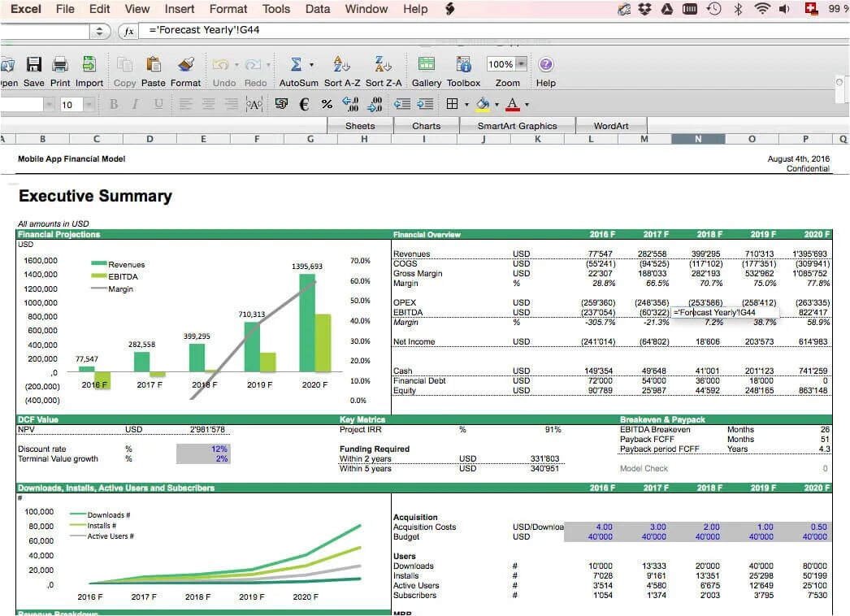Open the AutoSum dropdown arrow
This screenshot has width=850, height=616.
pos(312,65)
